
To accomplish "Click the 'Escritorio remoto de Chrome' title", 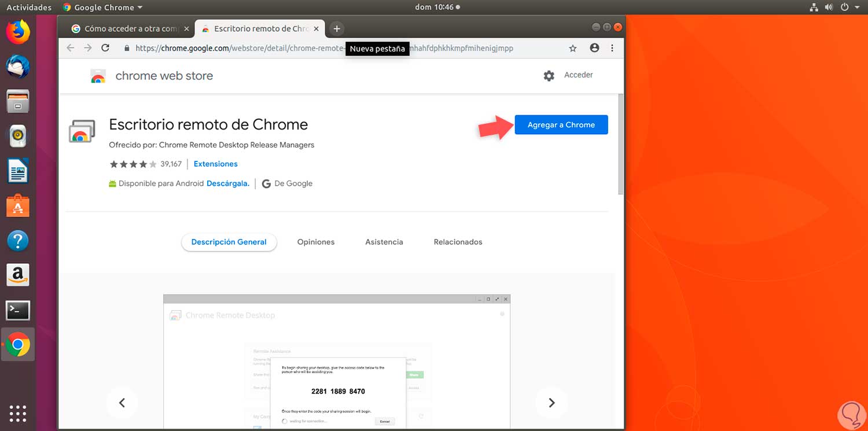I will (208, 124).
